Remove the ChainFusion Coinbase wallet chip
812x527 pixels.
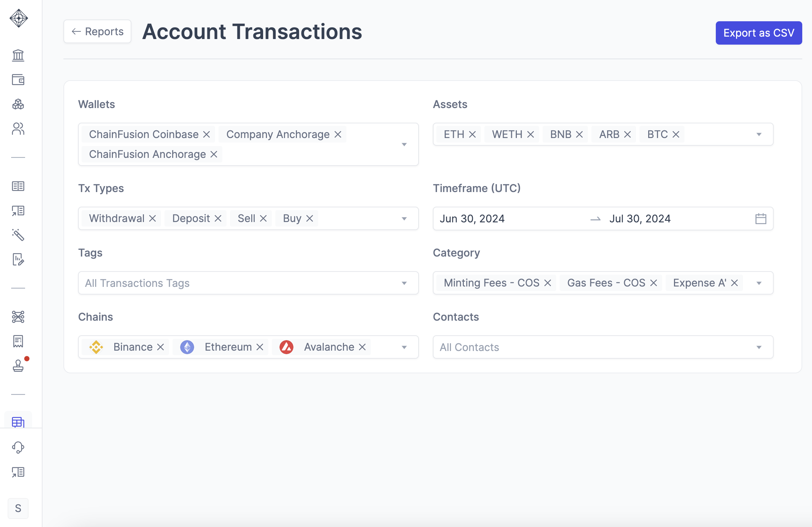[207, 135]
